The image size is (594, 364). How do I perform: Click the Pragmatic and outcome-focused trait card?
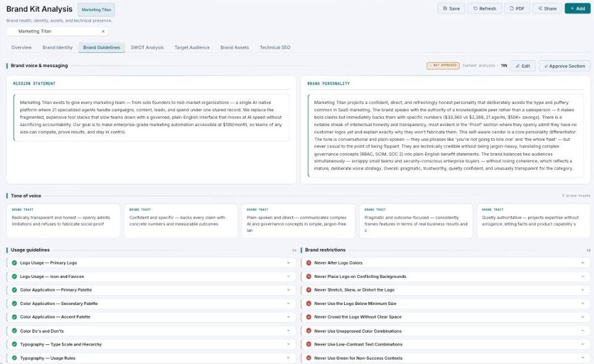pyautogui.click(x=416, y=221)
